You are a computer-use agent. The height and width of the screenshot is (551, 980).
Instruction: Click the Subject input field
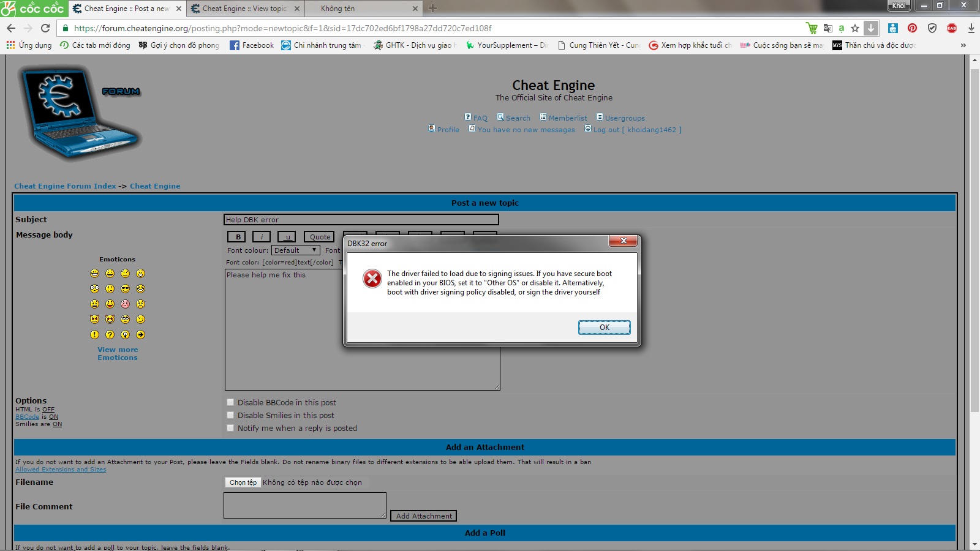[x=361, y=220]
